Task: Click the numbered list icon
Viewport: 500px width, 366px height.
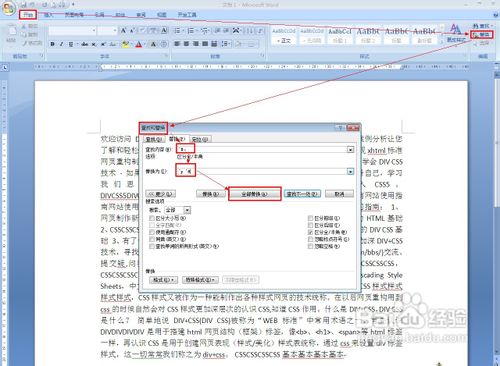Action: pos(191,31)
